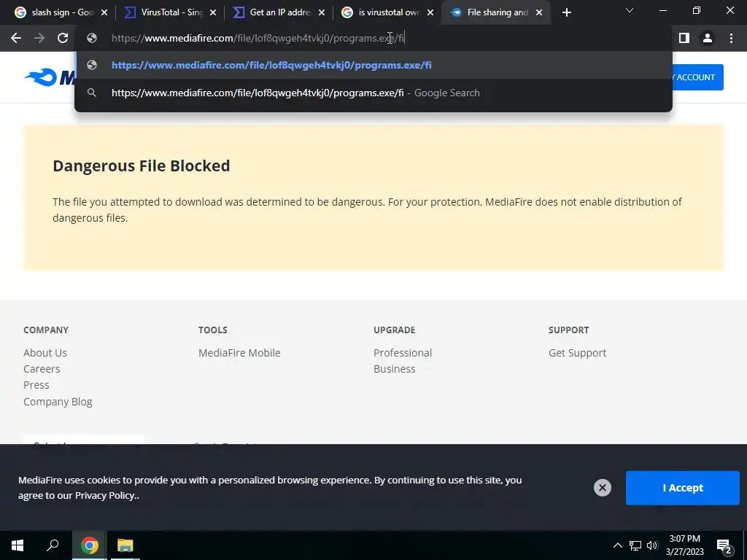
Task: Open the Professional upgrade link
Action: click(x=403, y=353)
